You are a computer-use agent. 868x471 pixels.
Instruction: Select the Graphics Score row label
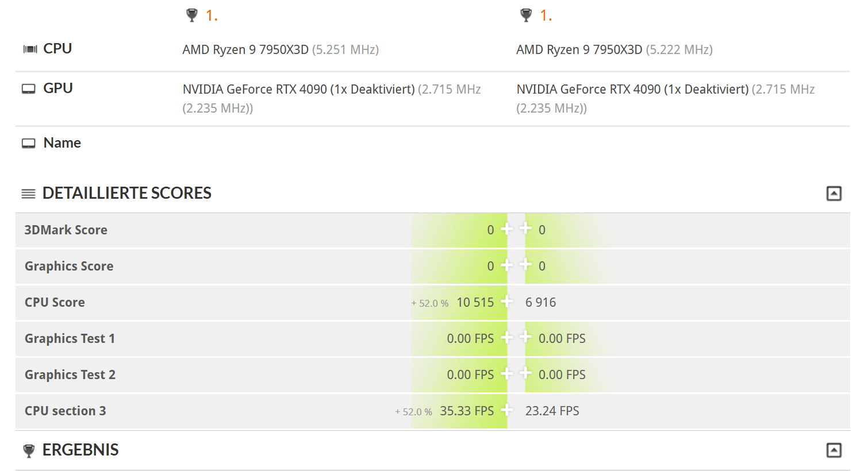[69, 266]
